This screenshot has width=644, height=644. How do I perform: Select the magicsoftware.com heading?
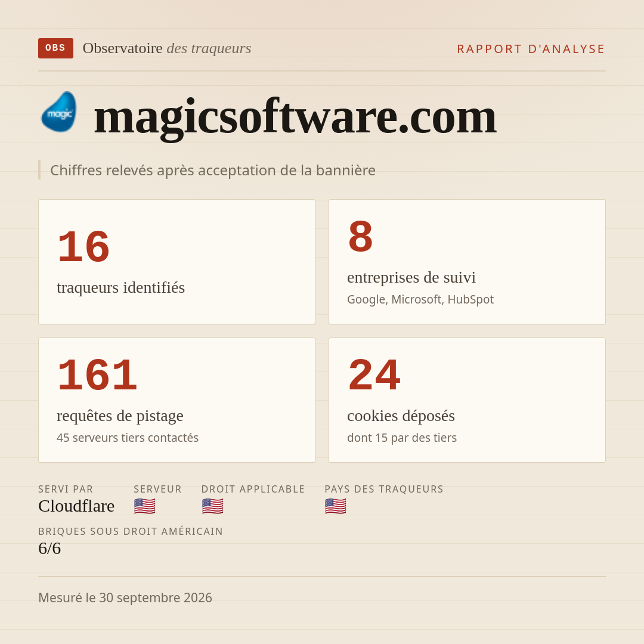tap(295, 118)
